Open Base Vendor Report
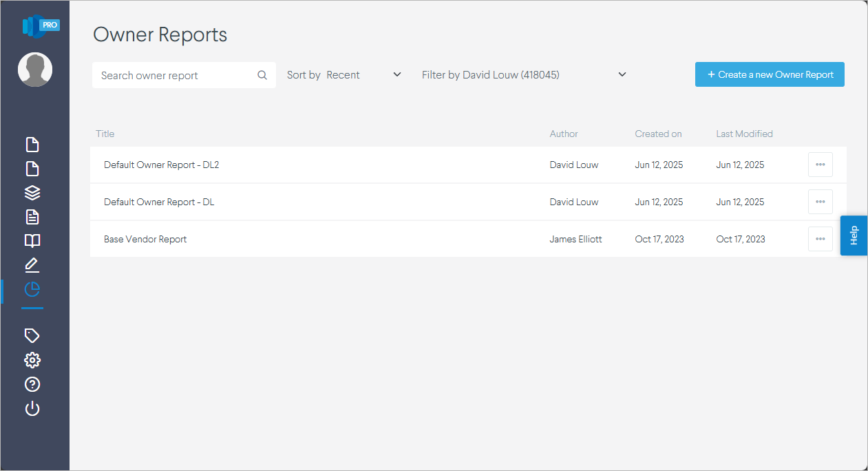 pos(145,239)
